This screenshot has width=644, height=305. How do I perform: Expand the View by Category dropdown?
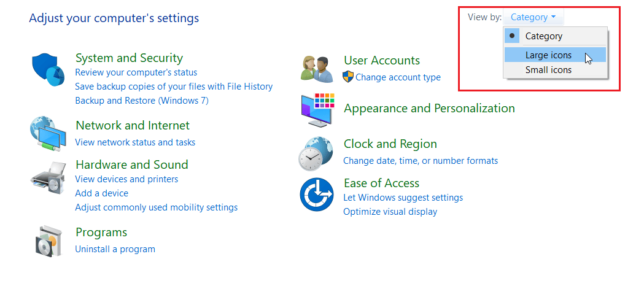(x=533, y=17)
